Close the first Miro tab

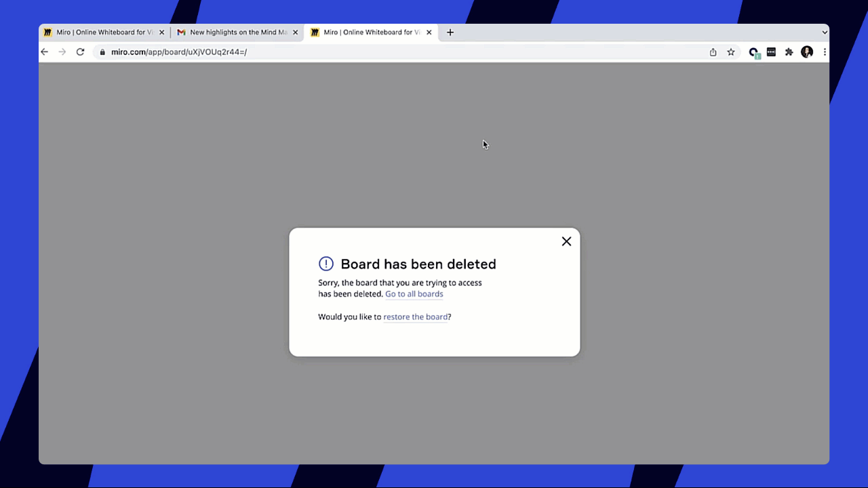[x=161, y=33]
